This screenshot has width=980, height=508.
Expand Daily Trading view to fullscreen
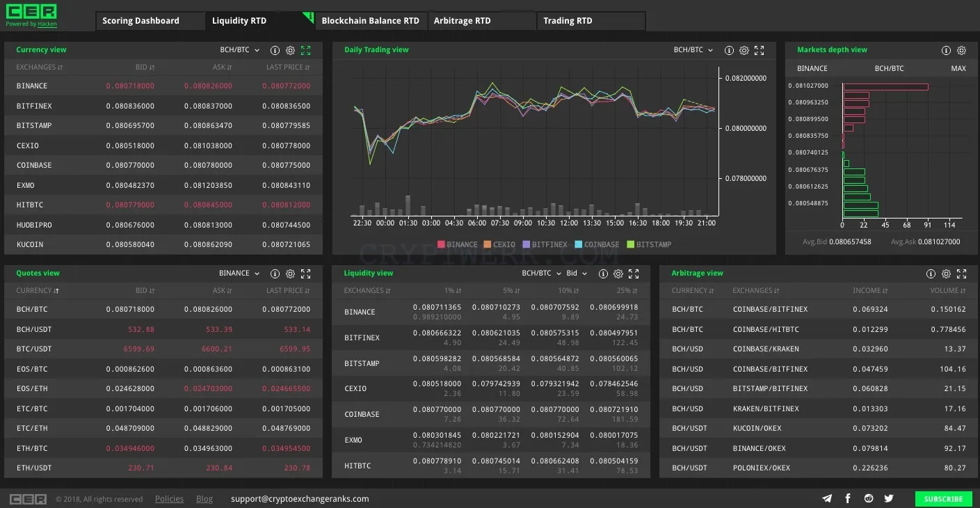759,50
